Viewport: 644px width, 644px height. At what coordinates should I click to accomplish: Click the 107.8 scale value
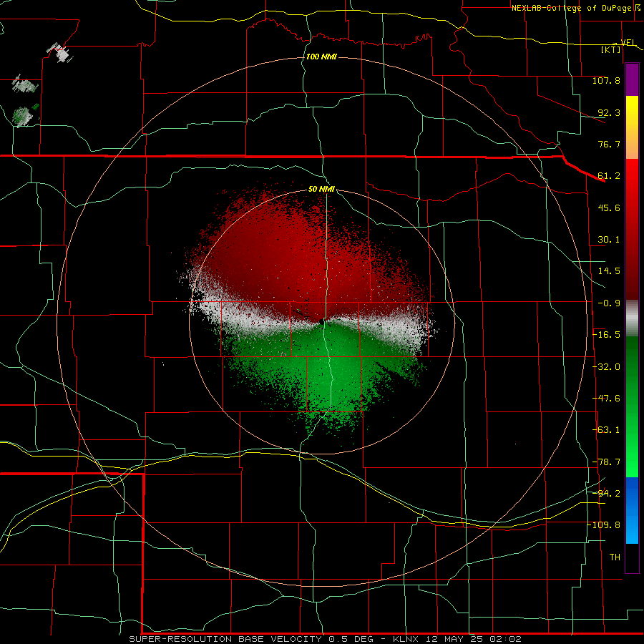606,80
